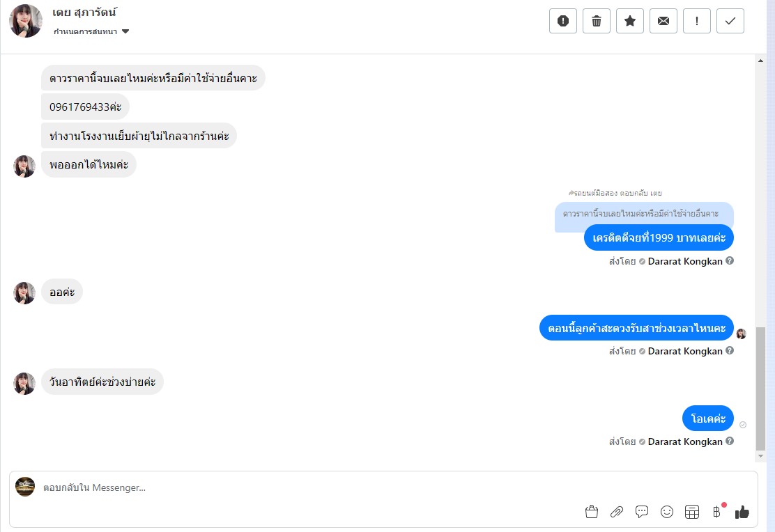Mark conversation done with checkmark button
Viewport: 775px width, 532px height.
tap(730, 21)
